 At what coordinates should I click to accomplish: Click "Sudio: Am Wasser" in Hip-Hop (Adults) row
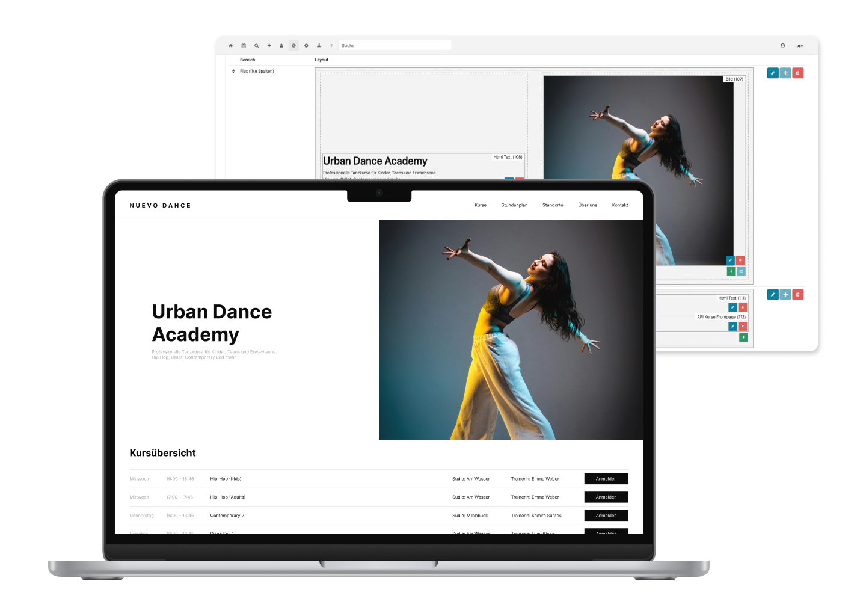tap(471, 497)
